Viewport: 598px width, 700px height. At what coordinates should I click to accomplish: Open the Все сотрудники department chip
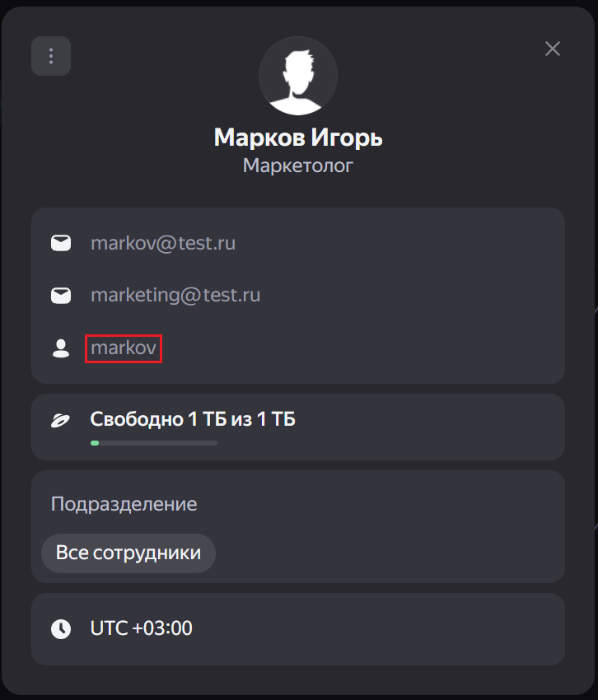pyautogui.click(x=128, y=553)
